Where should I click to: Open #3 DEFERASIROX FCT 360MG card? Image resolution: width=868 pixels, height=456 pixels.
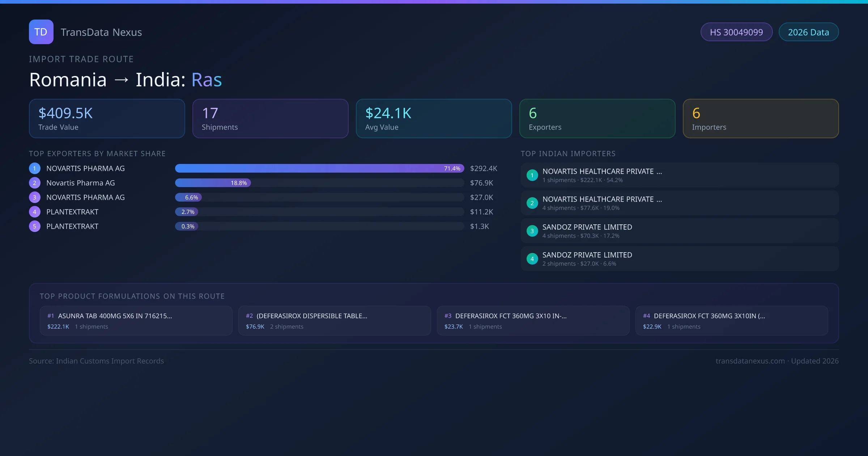(533, 321)
